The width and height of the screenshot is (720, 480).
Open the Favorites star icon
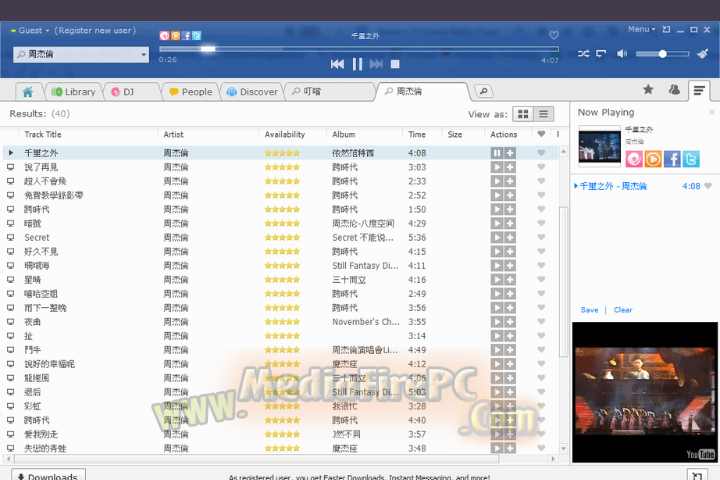point(648,90)
